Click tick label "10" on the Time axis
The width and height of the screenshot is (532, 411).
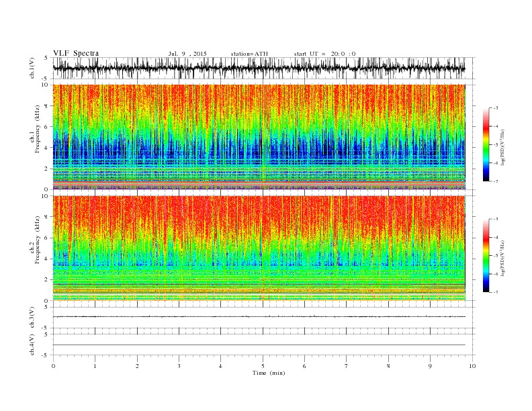point(472,366)
